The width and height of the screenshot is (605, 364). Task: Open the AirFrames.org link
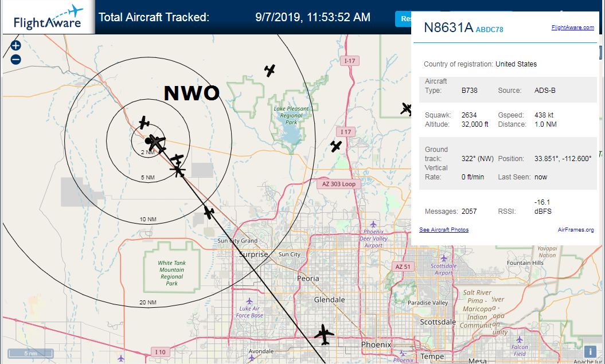576,230
